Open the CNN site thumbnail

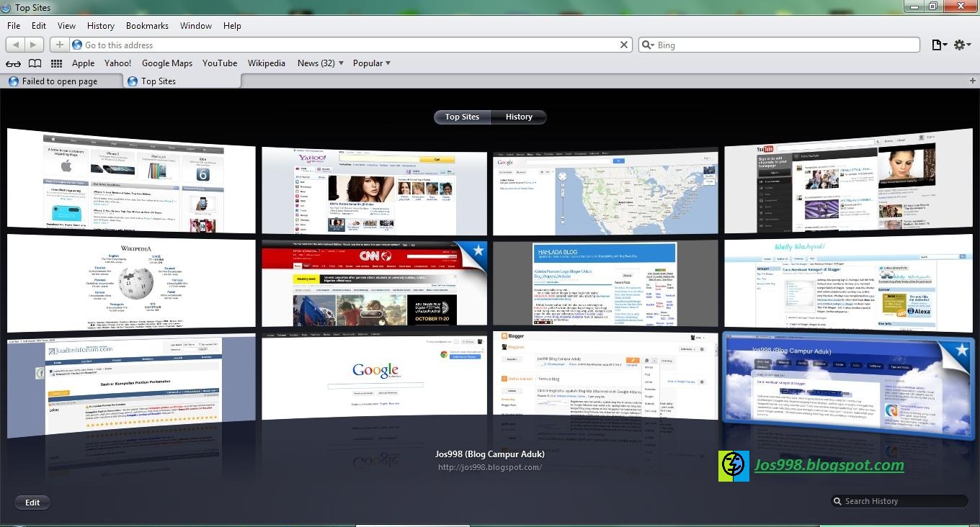coord(374,284)
